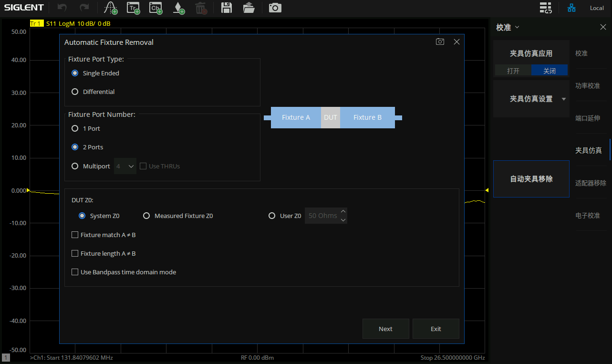Click the Next button
612x364 pixels.
point(385,329)
